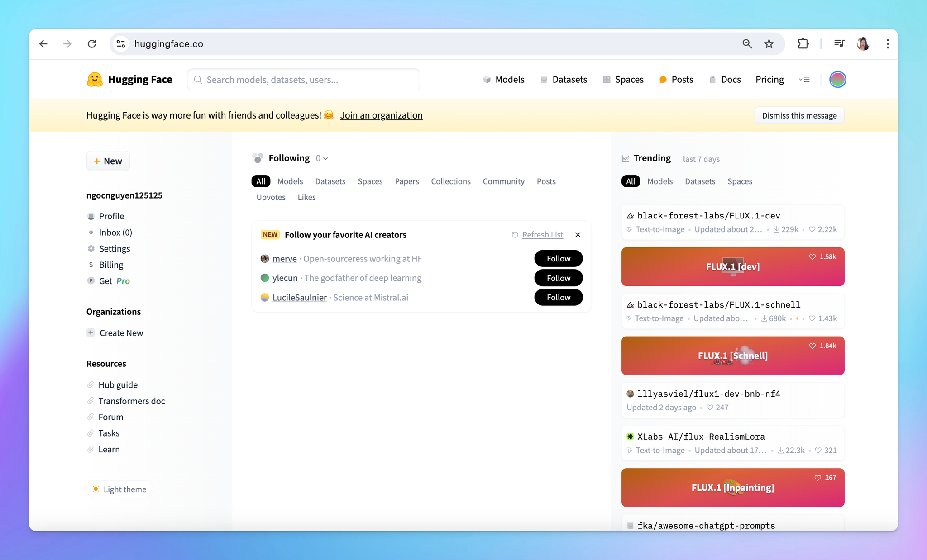Image resolution: width=927 pixels, height=560 pixels.
Task: Open Chrome profile avatar
Action: click(863, 44)
